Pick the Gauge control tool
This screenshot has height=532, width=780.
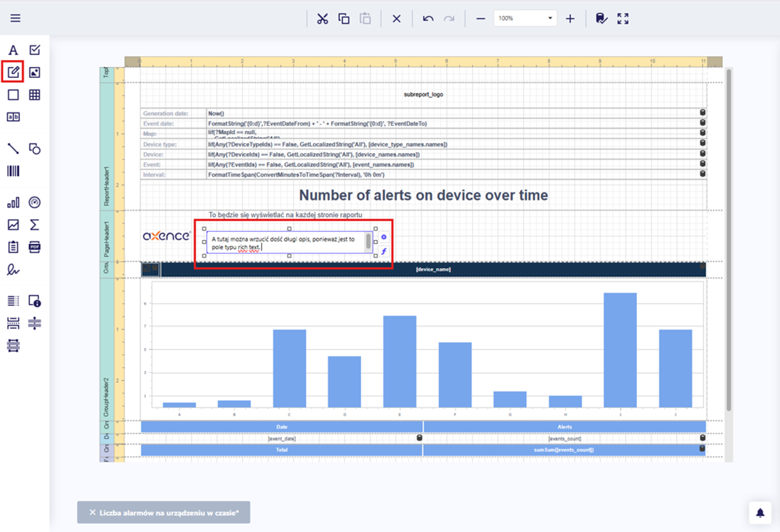coord(35,202)
